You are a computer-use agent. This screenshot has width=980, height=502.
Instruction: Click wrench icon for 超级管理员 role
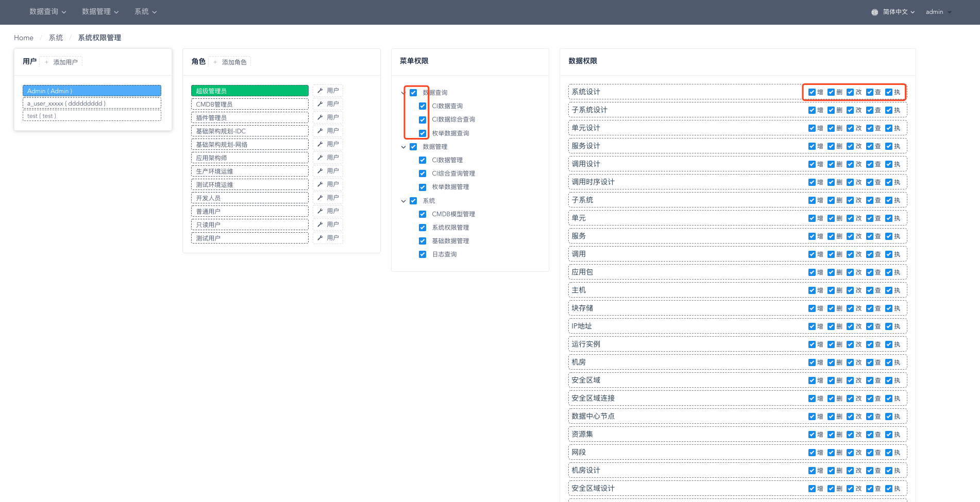[320, 91]
